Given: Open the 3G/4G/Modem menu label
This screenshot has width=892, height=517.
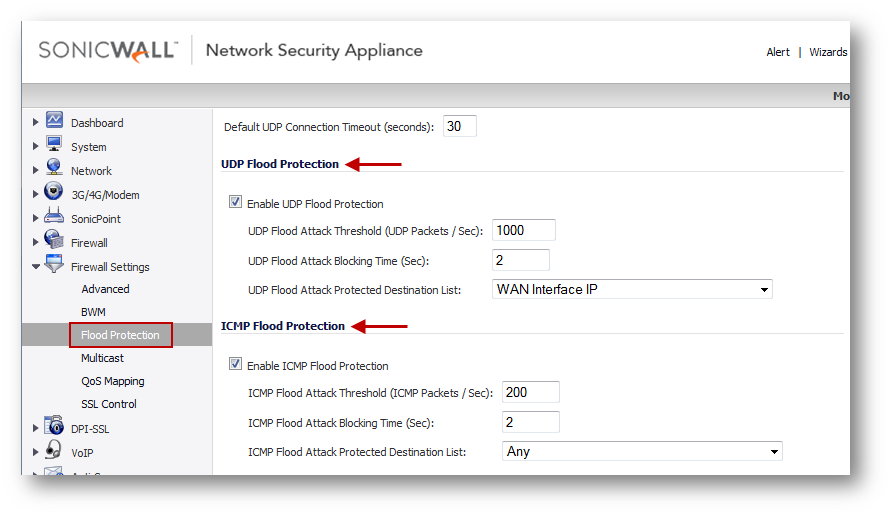Looking at the screenshot, I should [105, 195].
